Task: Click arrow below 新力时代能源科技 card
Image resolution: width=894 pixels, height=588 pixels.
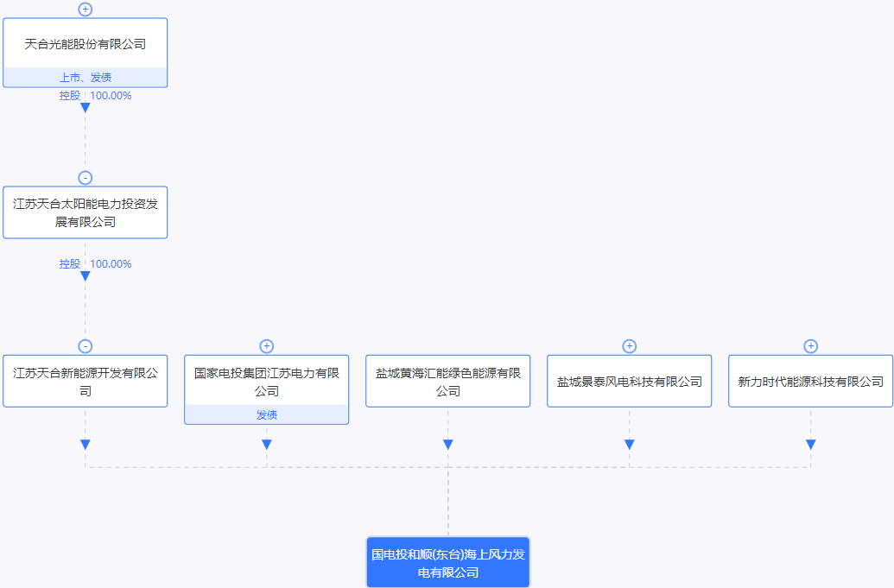Action: [810, 445]
